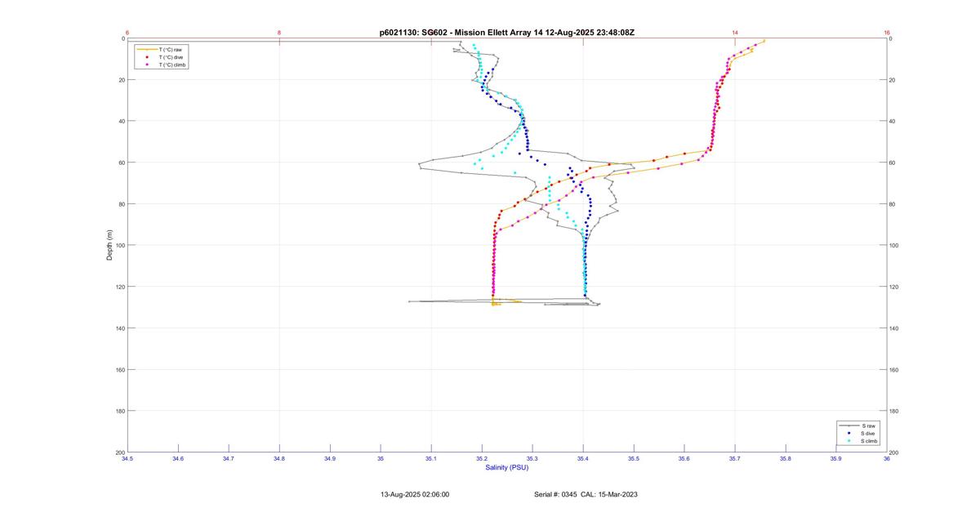Viewport: 980px width, 508px height.
Task: Click the dark blue dot beside S dive
Action: [849, 433]
